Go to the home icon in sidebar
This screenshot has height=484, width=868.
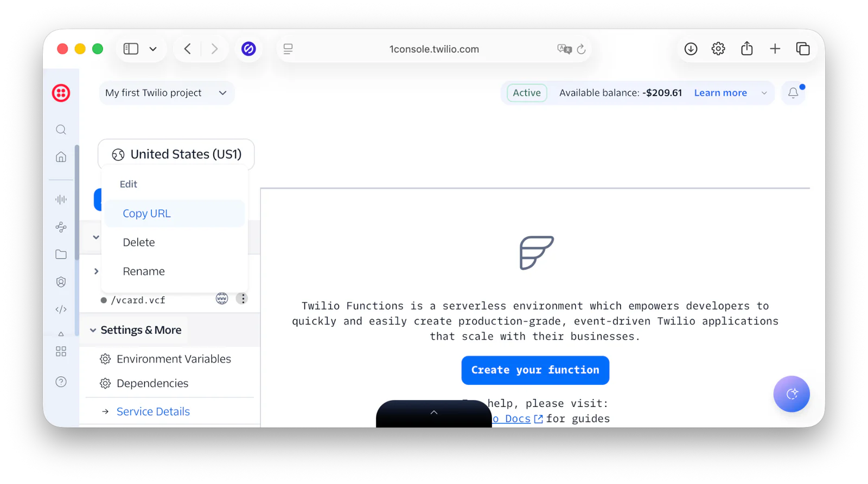[x=61, y=157]
